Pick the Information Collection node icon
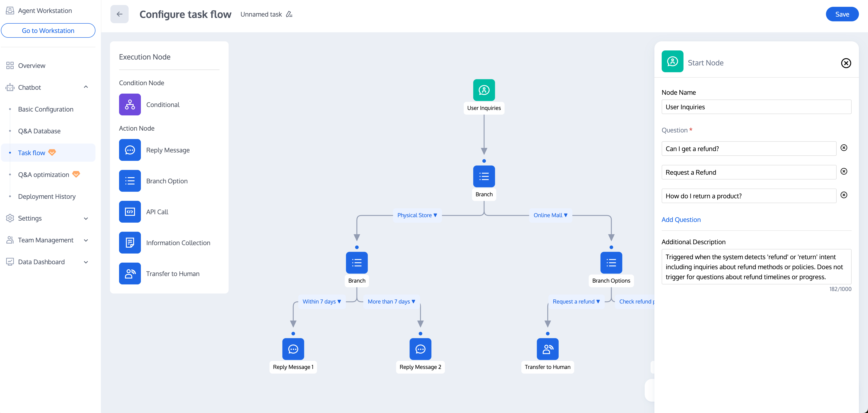This screenshot has width=868, height=413. coord(130,243)
